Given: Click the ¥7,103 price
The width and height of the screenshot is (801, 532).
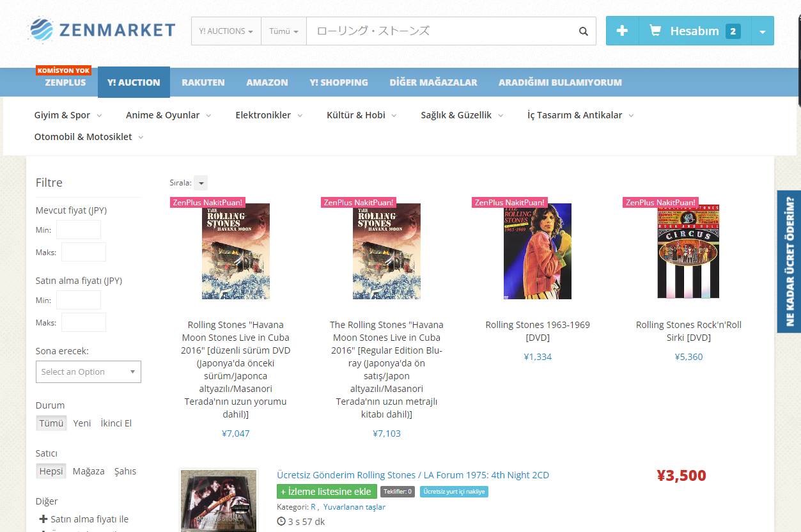Looking at the screenshot, I should 387,434.
